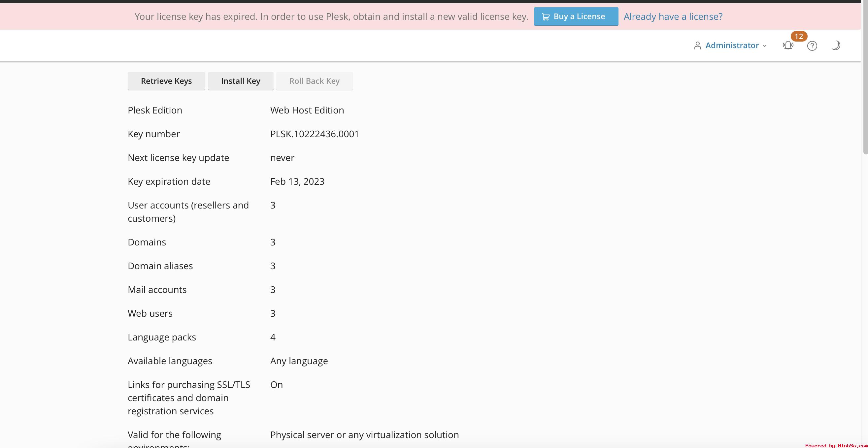Open the Already have a license link
The image size is (868, 448).
[x=673, y=16]
